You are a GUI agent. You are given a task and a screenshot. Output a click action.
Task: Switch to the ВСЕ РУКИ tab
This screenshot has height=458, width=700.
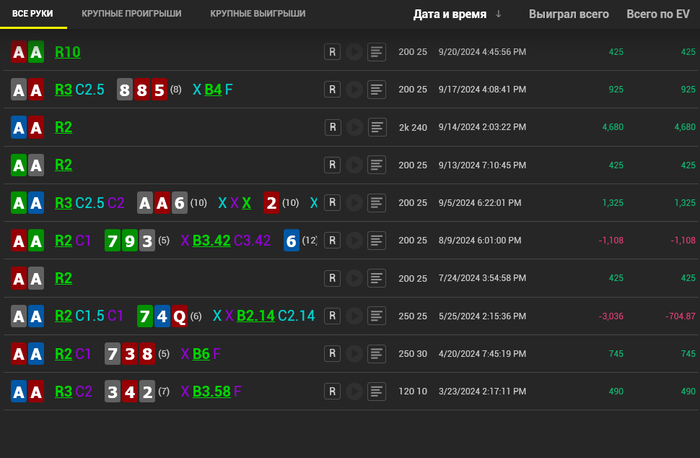33,14
